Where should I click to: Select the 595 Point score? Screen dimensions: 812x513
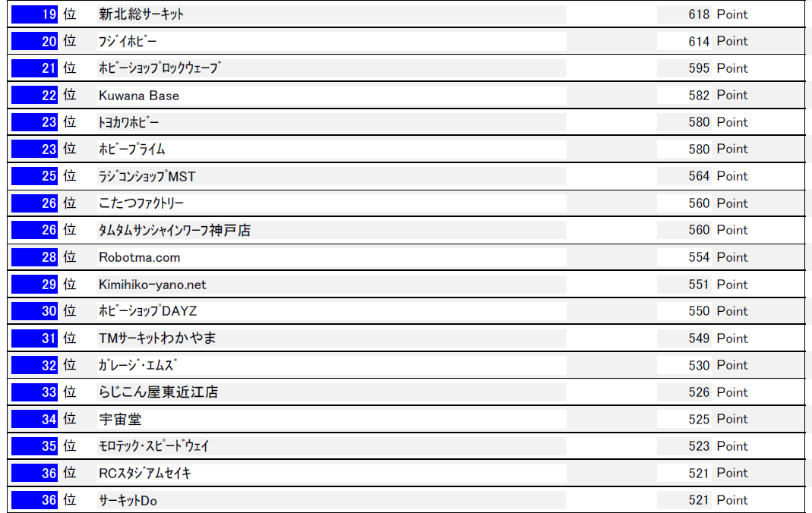[x=718, y=68]
